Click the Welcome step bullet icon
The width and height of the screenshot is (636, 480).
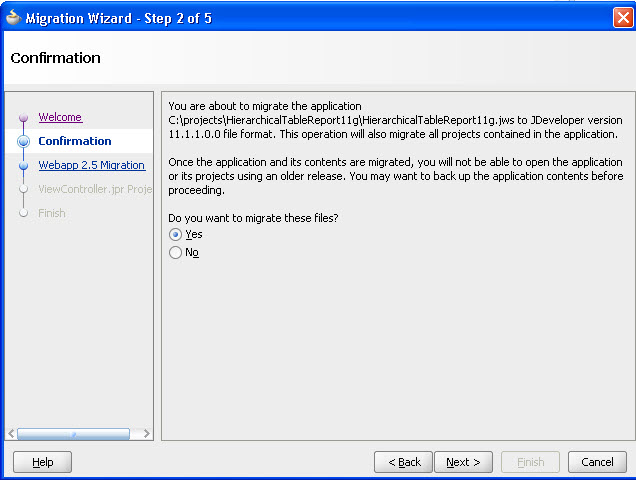24,117
